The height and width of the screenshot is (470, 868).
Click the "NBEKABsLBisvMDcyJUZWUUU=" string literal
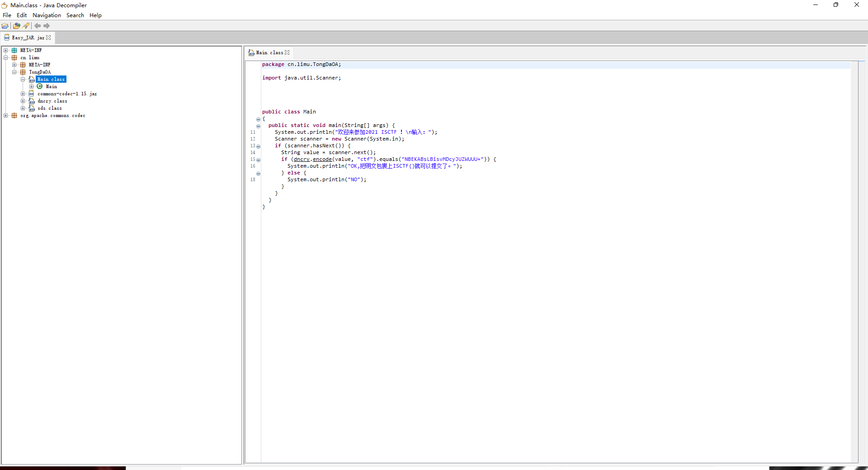pyautogui.click(x=443, y=159)
